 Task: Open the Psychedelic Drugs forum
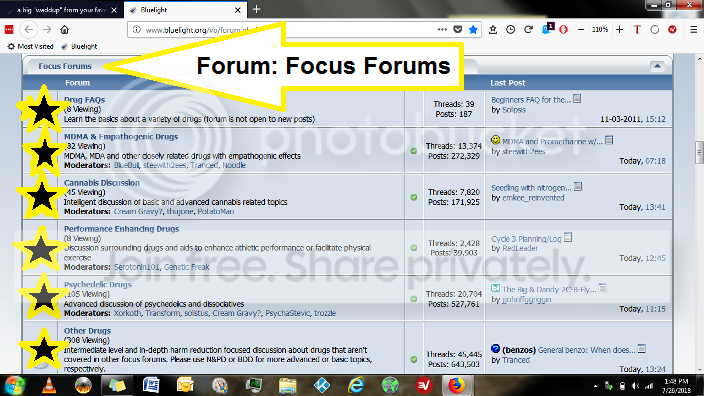pyautogui.click(x=98, y=284)
